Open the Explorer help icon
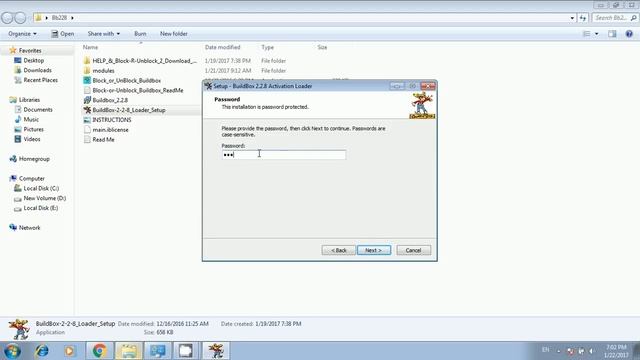This screenshot has height=360, width=640. pos(629,34)
